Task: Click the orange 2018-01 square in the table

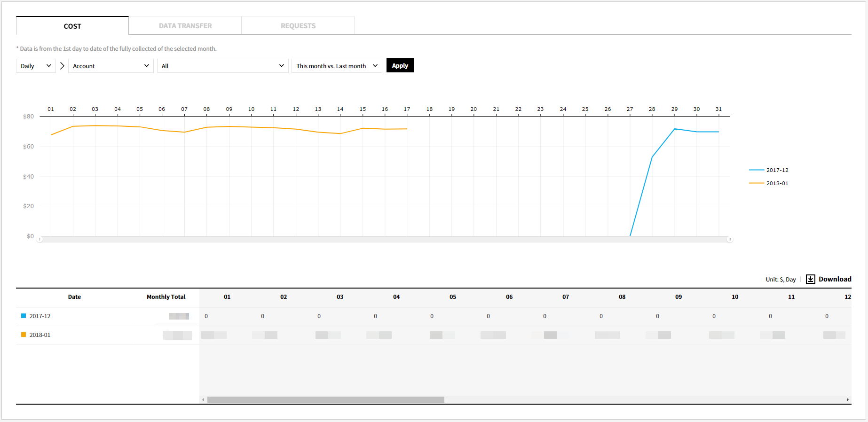Action: pos(24,335)
